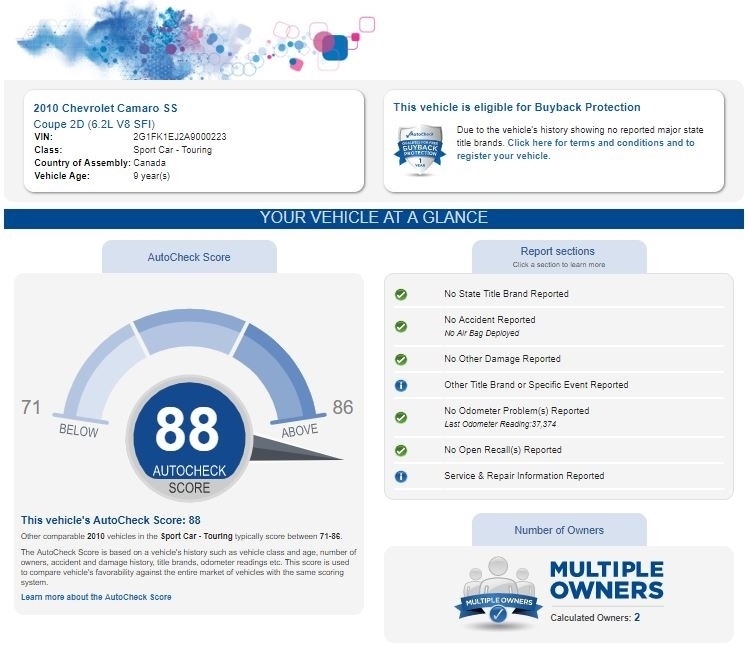The height and width of the screenshot is (646, 745).
Task: Click green check icon beside No Accident Reported
Action: [401, 326]
